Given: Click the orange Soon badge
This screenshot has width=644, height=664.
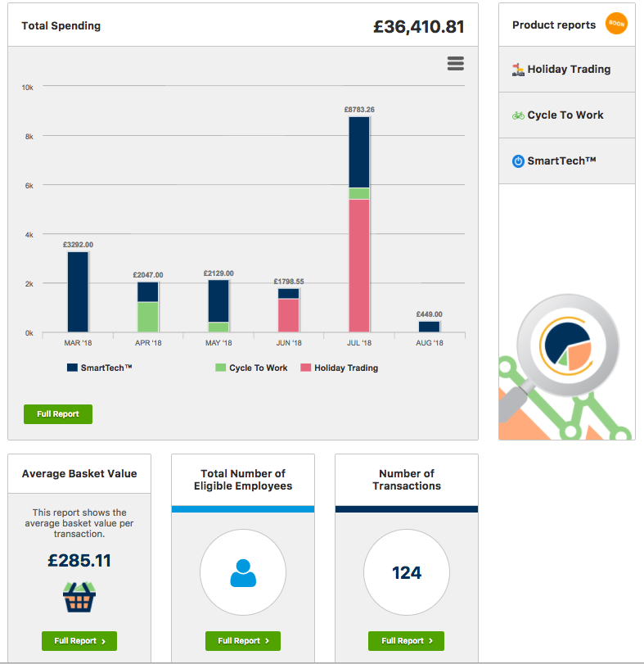Looking at the screenshot, I should (x=616, y=24).
